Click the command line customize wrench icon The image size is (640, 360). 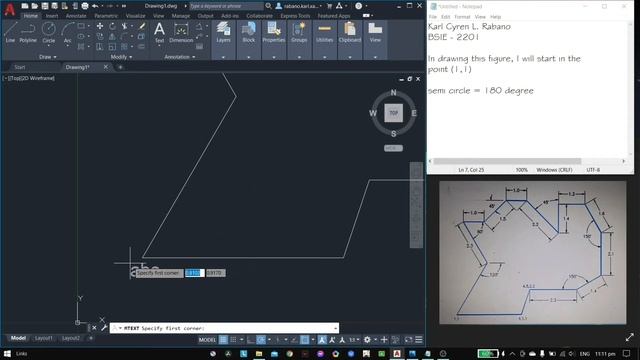pos(104,328)
